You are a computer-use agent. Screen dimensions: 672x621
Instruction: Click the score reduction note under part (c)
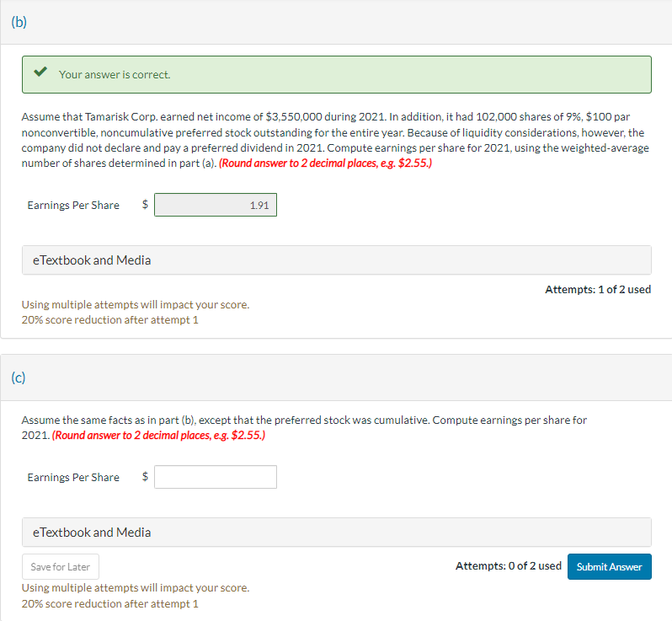[110, 604]
